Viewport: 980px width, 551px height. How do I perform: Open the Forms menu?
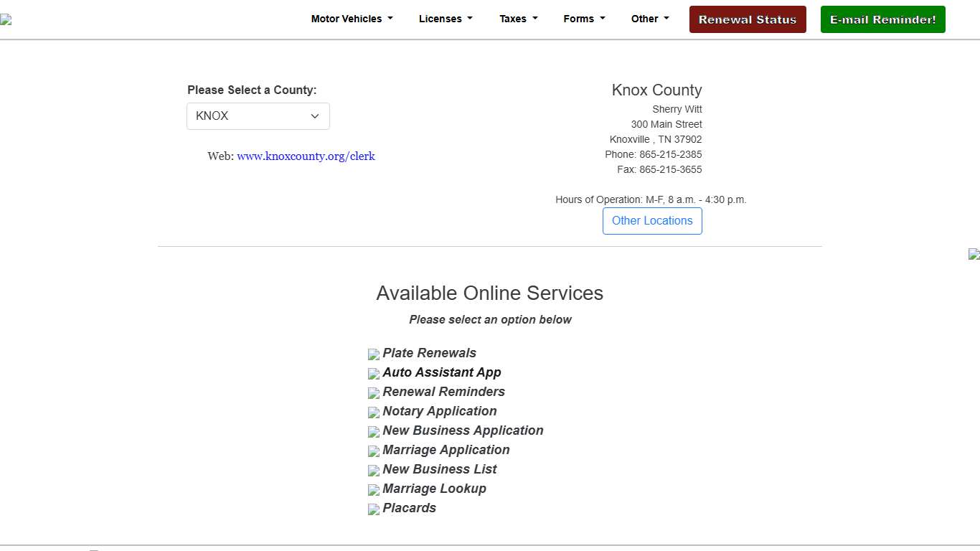pos(584,19)
